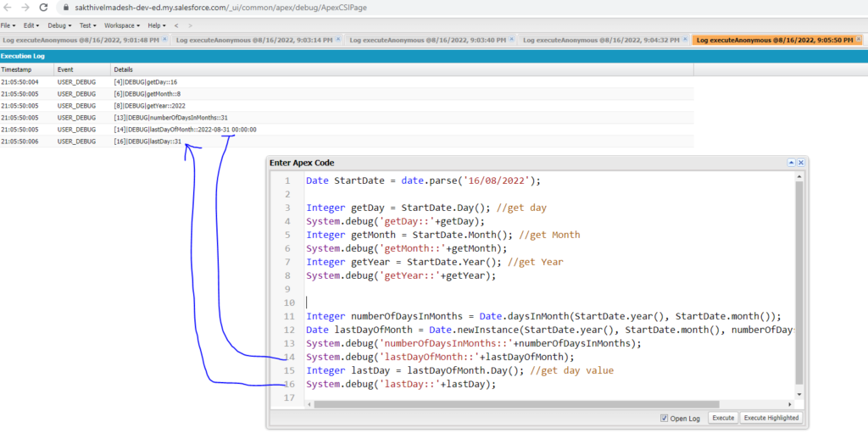Open the Edit menu
This screenshot has height=433, width=868.
pyautogui.click(x=31, y=25)
